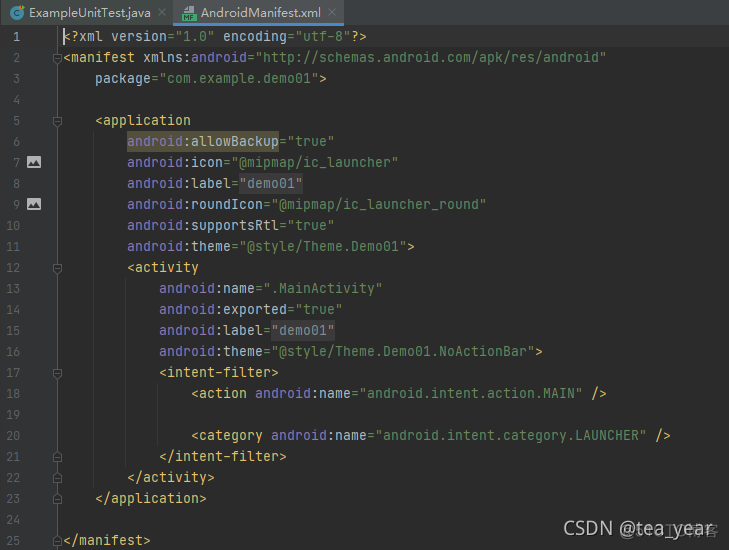The width and height of the screenshot is (729, 550).
Task: Select the AndroidManifest.xml tab
Action: [x=260, y=13]
